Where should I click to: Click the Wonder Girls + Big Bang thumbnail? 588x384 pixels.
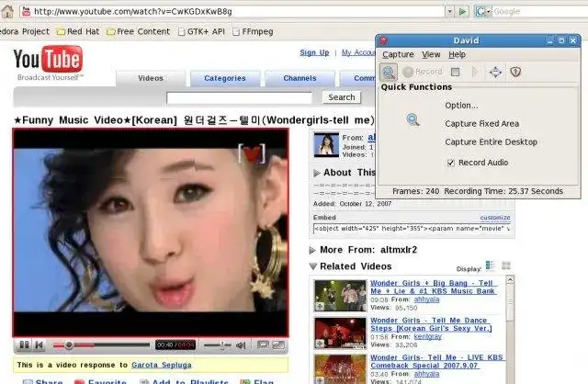(340, 296)
